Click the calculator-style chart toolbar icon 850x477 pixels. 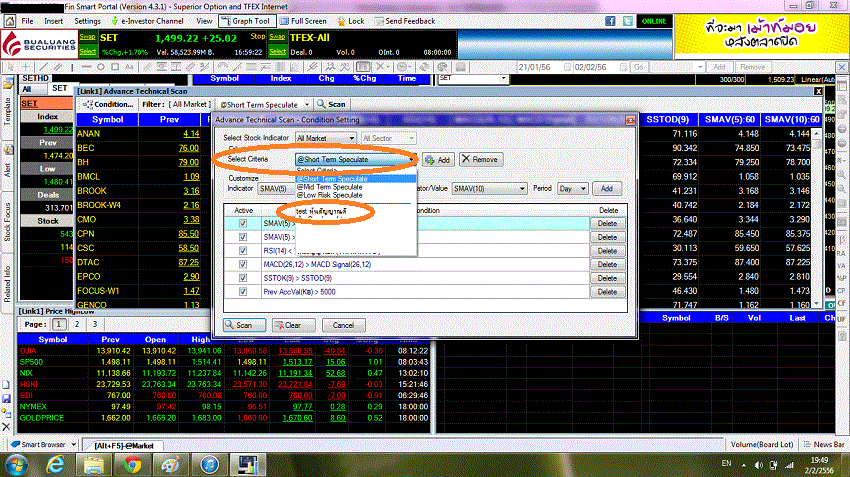[363, 67]
